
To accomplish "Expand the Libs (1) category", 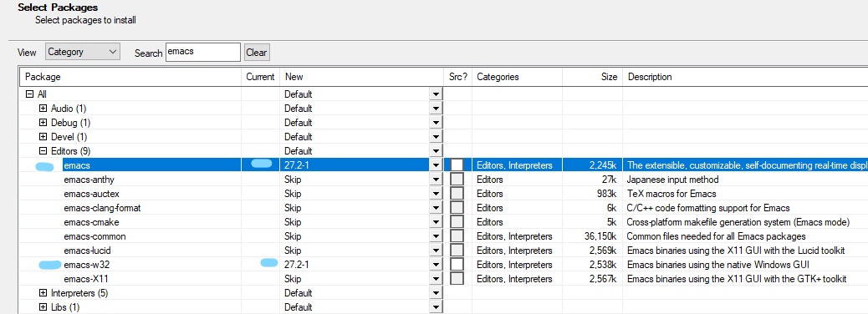I will [x=43, y=307].
